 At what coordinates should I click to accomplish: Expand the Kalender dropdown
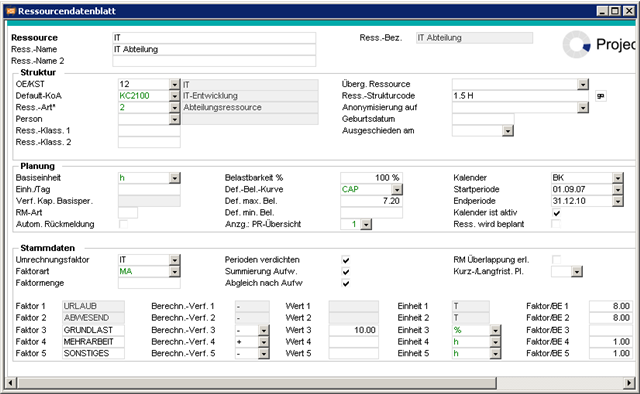[x=618, y=178]
